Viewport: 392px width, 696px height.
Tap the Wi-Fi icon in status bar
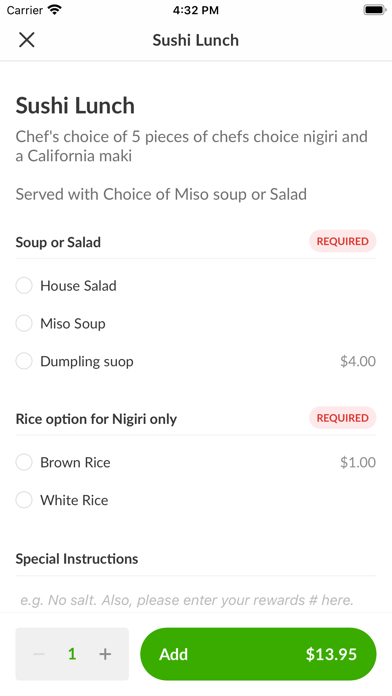click(x=55, y=10)
